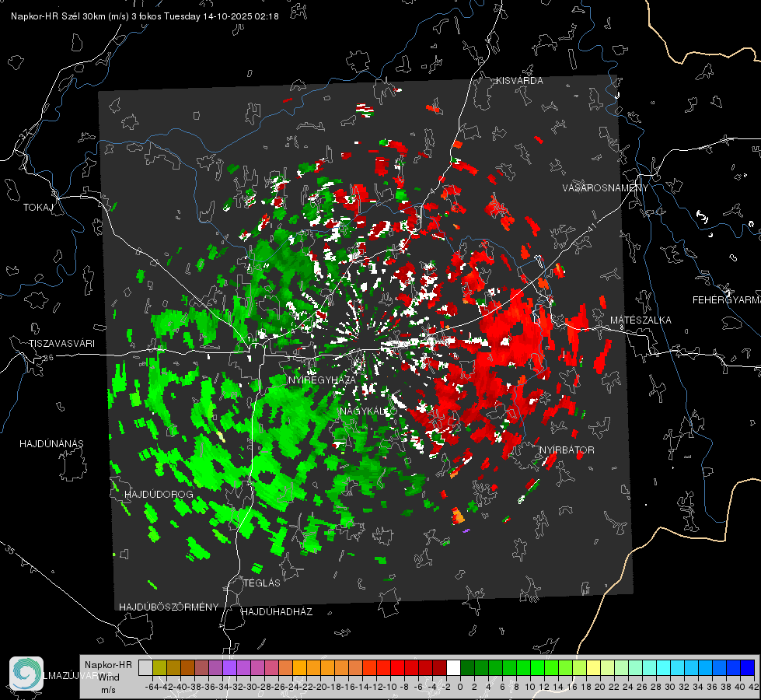
Task: Click the road number 35 label at lower left
Action: 9,551
